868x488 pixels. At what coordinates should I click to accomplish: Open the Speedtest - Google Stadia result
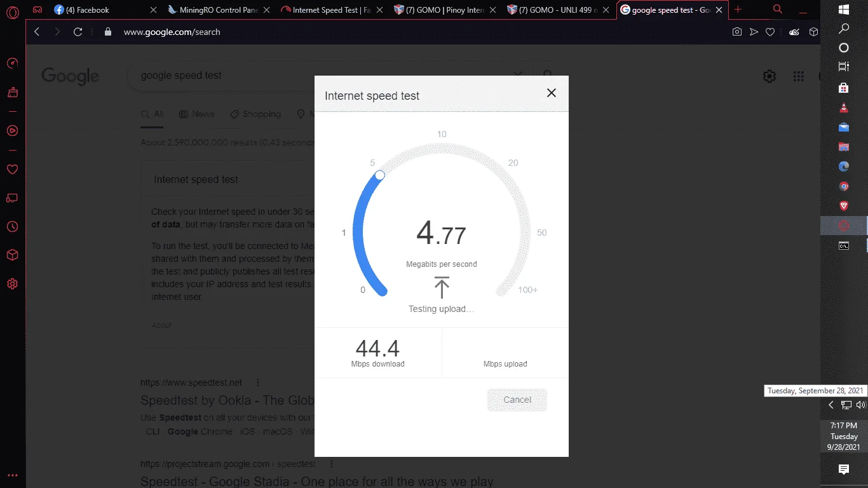click(316, 482)
